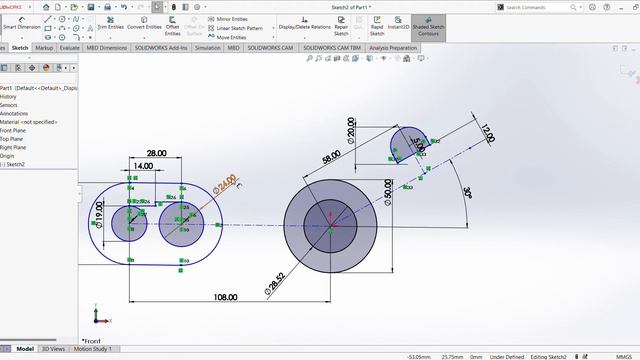Image resolution: width=640 pixels, height=360 pixels.
Task: Click the Home icon in the top toolbar
Action: tap(46, 7)
